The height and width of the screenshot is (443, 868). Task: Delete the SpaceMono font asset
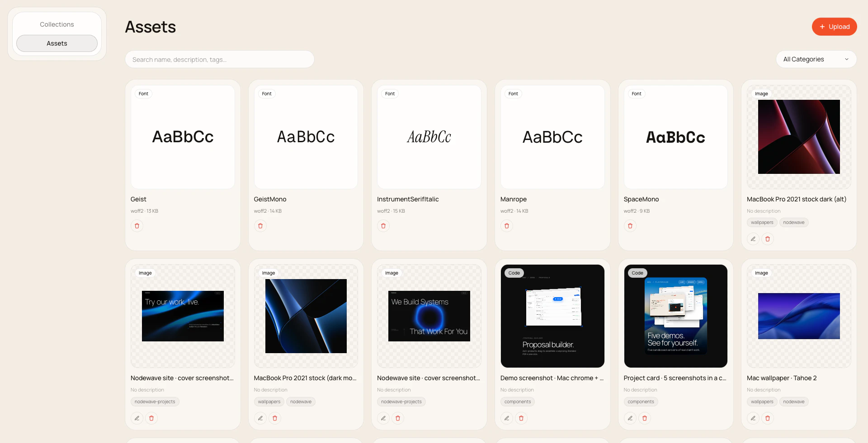click(630, 226)
